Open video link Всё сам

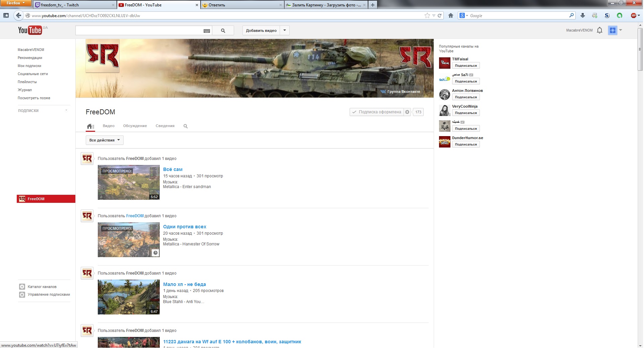(x=173, y=169)
